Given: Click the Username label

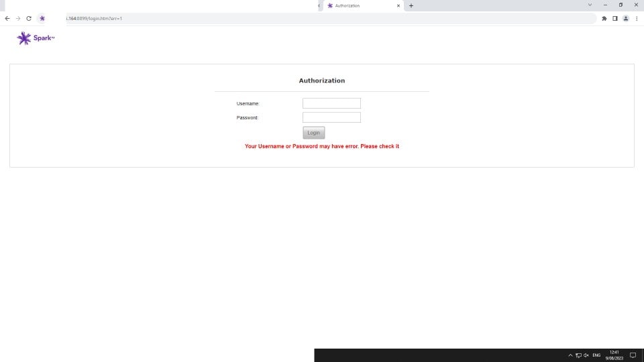Looking at the screenshot, I should [x=248, y=103].
